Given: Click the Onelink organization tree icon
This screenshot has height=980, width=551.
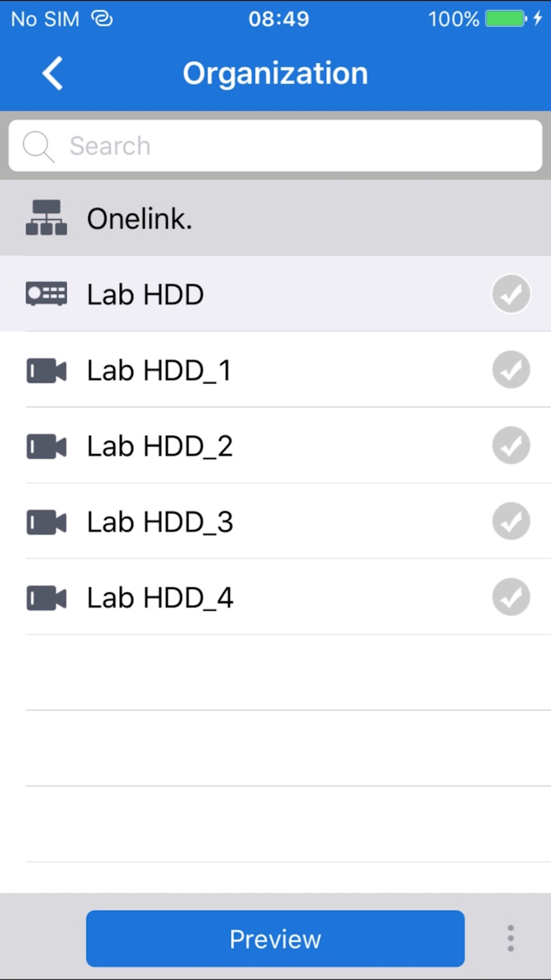Looking at the screenshot, I should coord(46,218).
